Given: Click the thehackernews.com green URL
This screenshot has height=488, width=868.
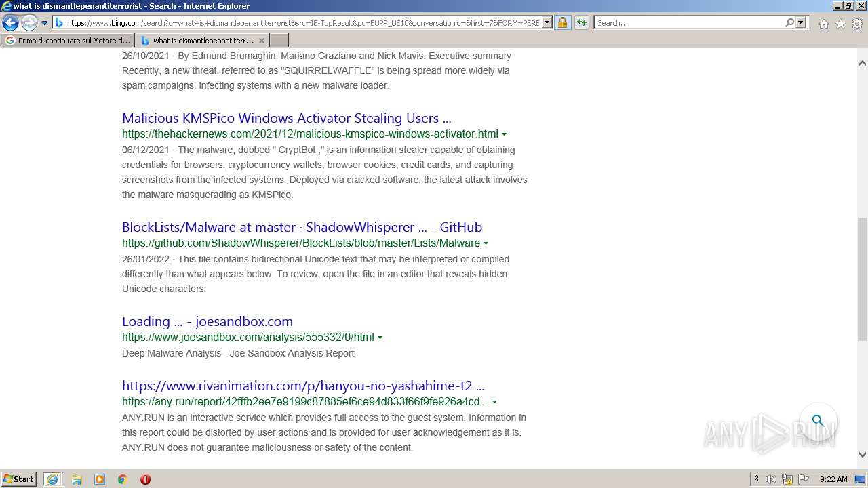Looking at the screenshot, I should coord(310,134).
